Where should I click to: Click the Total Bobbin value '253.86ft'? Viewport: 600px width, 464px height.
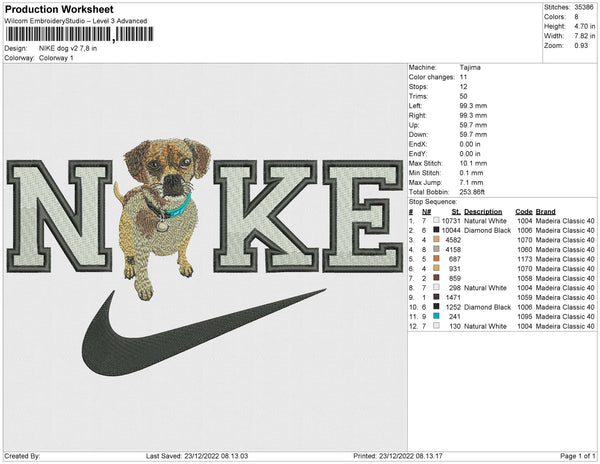[472, 192]
